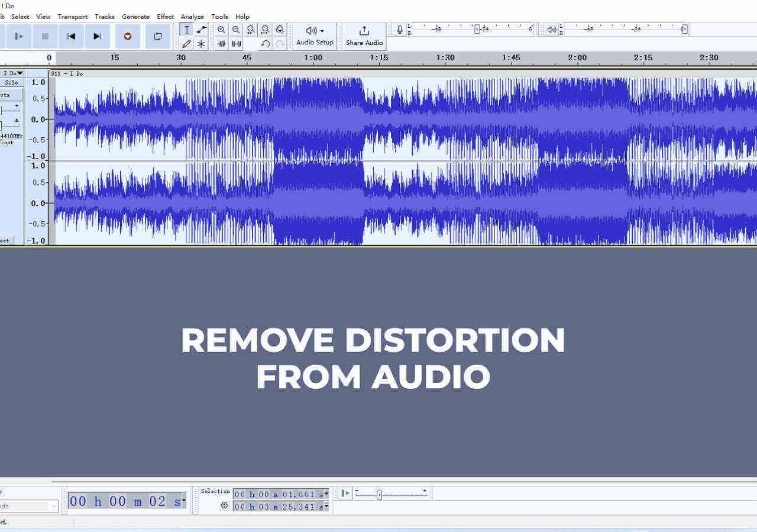Select the Selection (I-beam) tool
The height and width of the screenshot is (532, 757).
[x=187, y=30]
